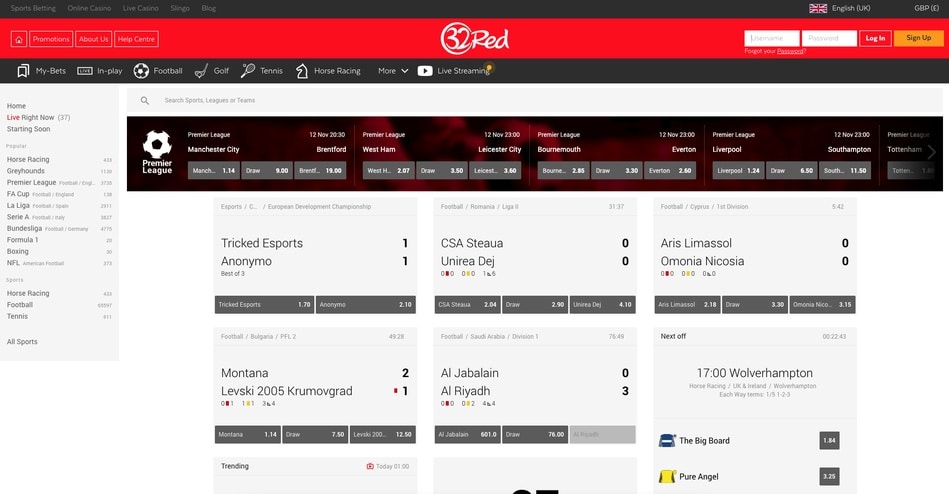
Task: Open the Live Casino top menu
Action: click(140, 8)
